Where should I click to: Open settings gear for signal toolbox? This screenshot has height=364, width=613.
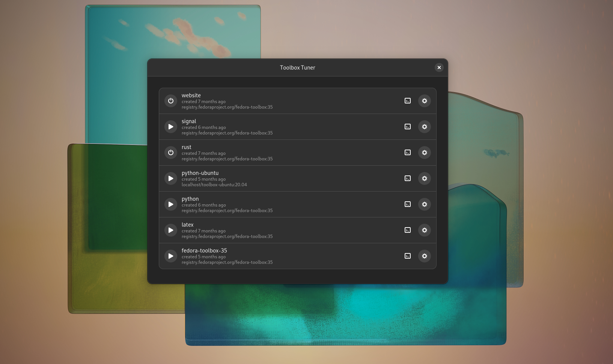(x=425, y=127)
